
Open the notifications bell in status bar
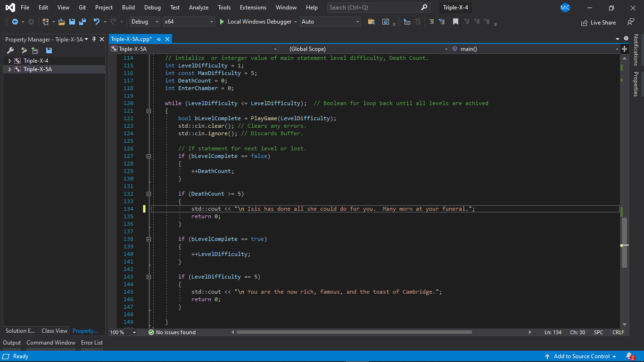pos(629,356)
